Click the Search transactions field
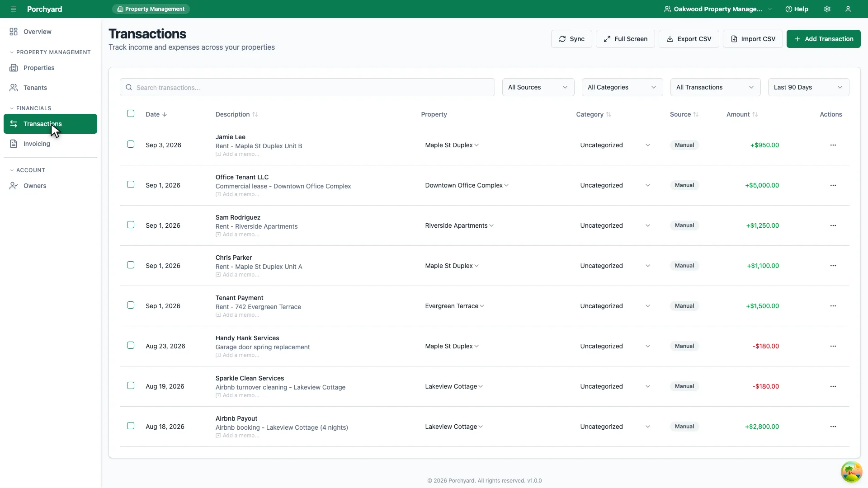The image size is (868, 488). (307, 87)
